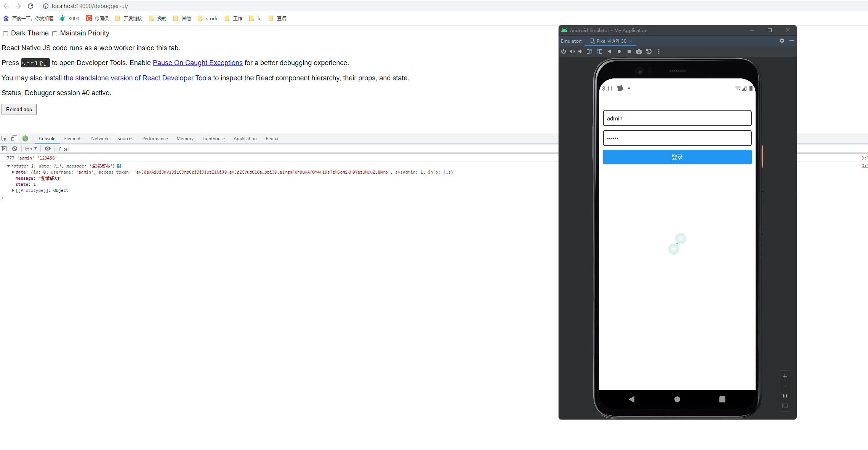This screenshot has height=450, width=868.
Task: Rotate the emulator left
Action: click(x=589, y=51)
